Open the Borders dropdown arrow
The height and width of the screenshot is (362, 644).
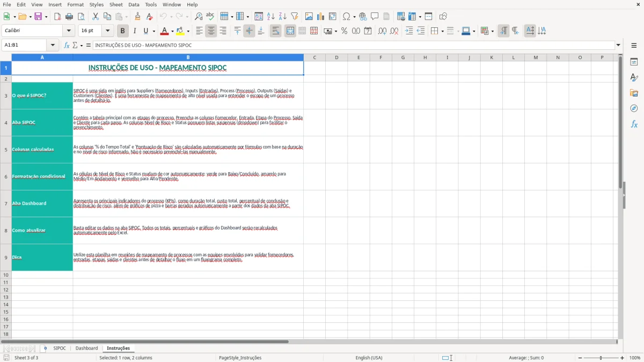pyautogui.click(x=442, y=31)
